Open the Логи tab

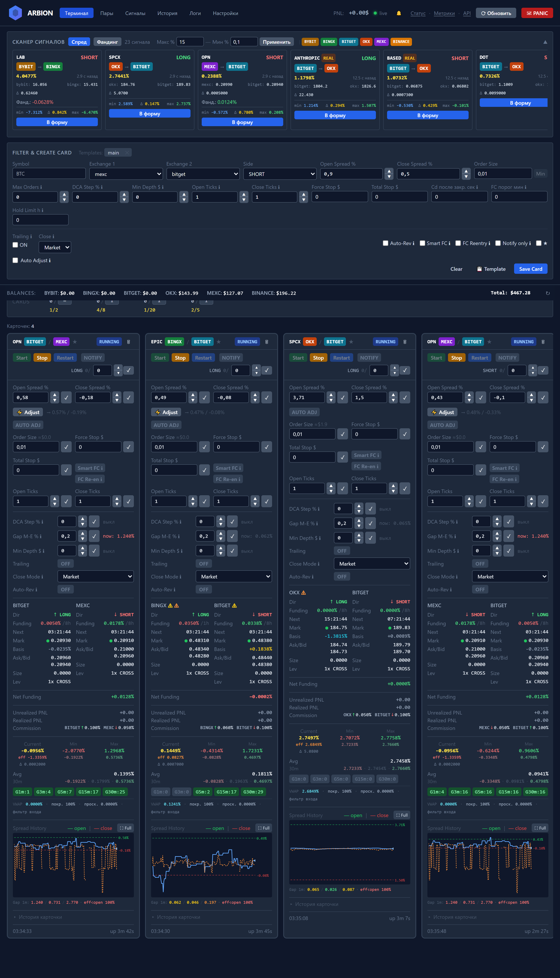[x=195, y=13]
